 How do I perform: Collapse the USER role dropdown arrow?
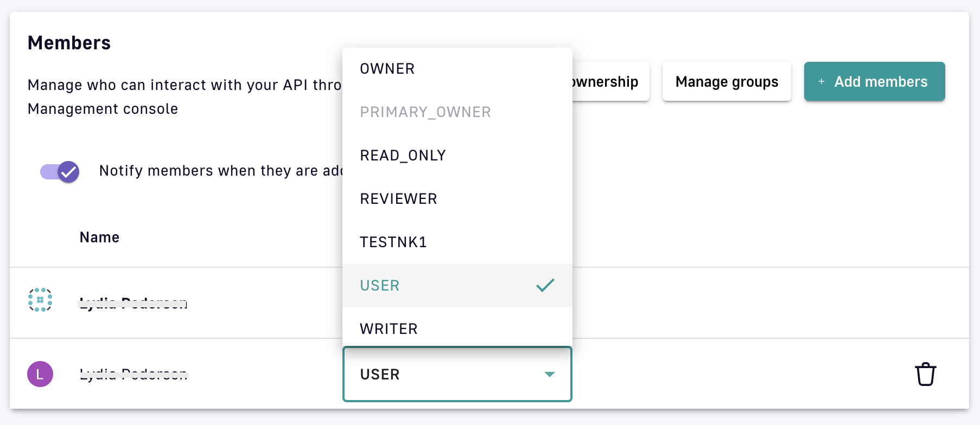pyautogui.click(x=549, y=374)
